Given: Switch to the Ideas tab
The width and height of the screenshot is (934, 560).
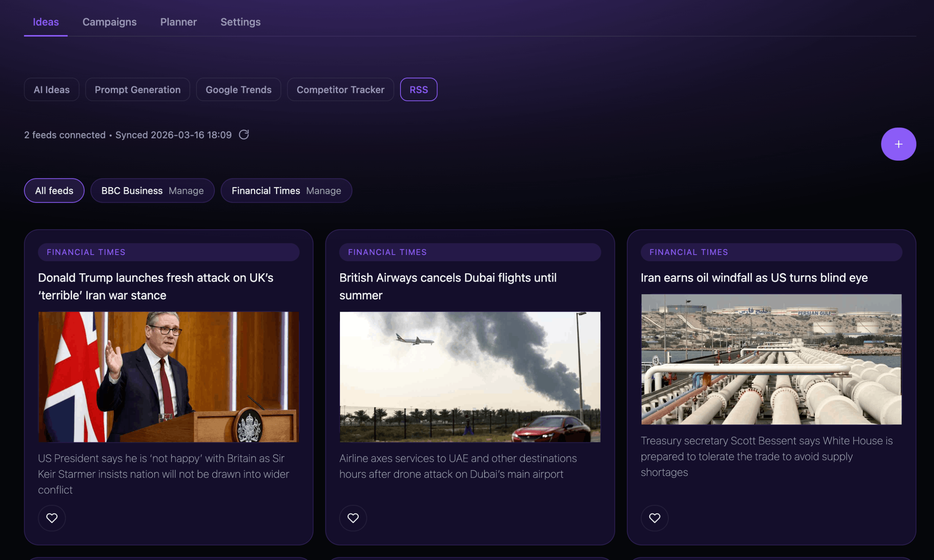Looking at the screenshot, I should coord(46,22).
